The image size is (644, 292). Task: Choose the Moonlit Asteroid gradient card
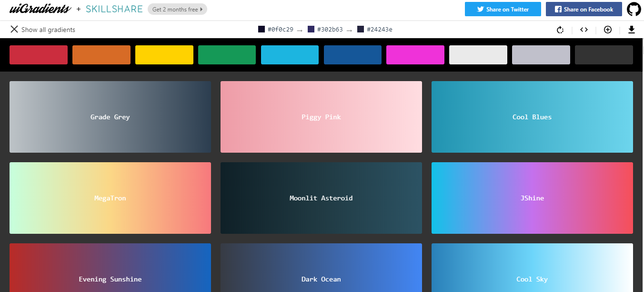[321, 198]
